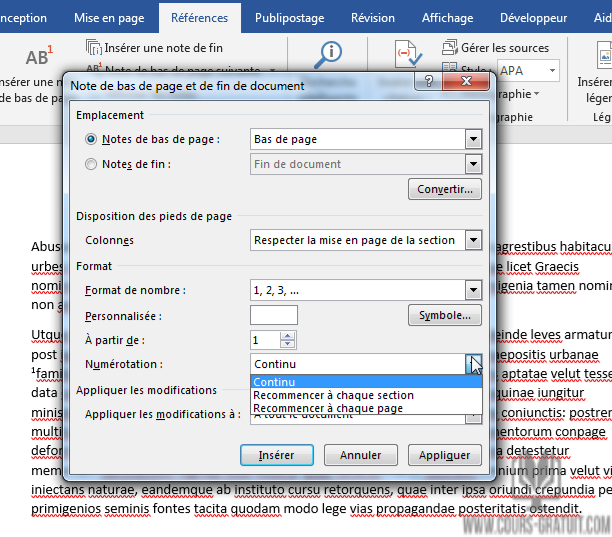Switch to the Mise en page tab
The height and width of the screenshot is (537, 612).
tap(108, 18)
